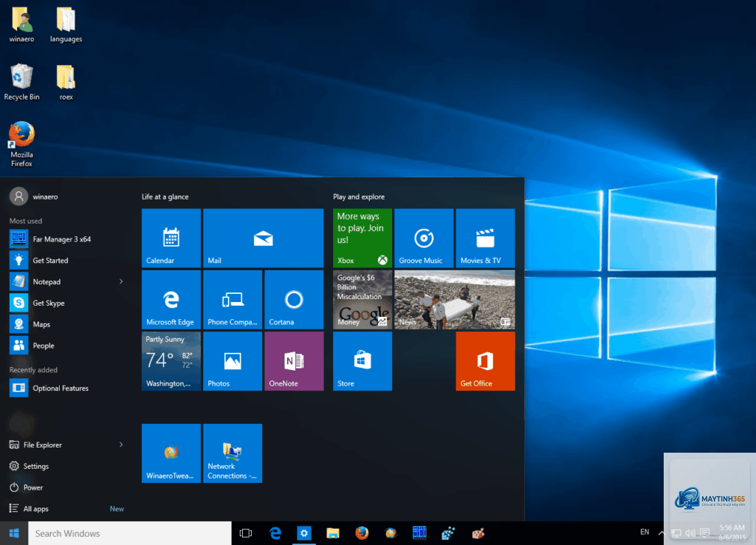Open the Store tile
The width and height of the screenshot is (756, 545).
362,361
